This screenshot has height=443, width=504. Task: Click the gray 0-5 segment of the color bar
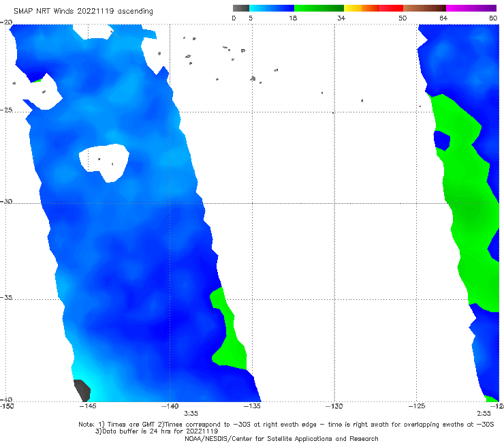[241, 8]
